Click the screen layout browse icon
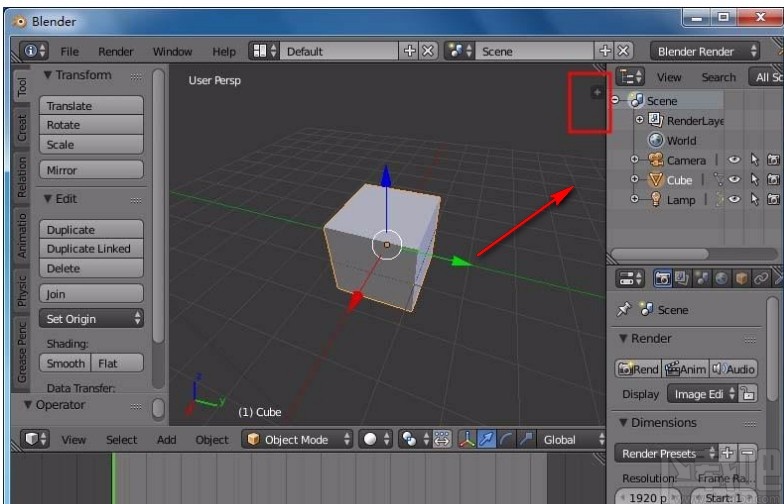This screenshot has height=504, width=784. coord(264,51)
